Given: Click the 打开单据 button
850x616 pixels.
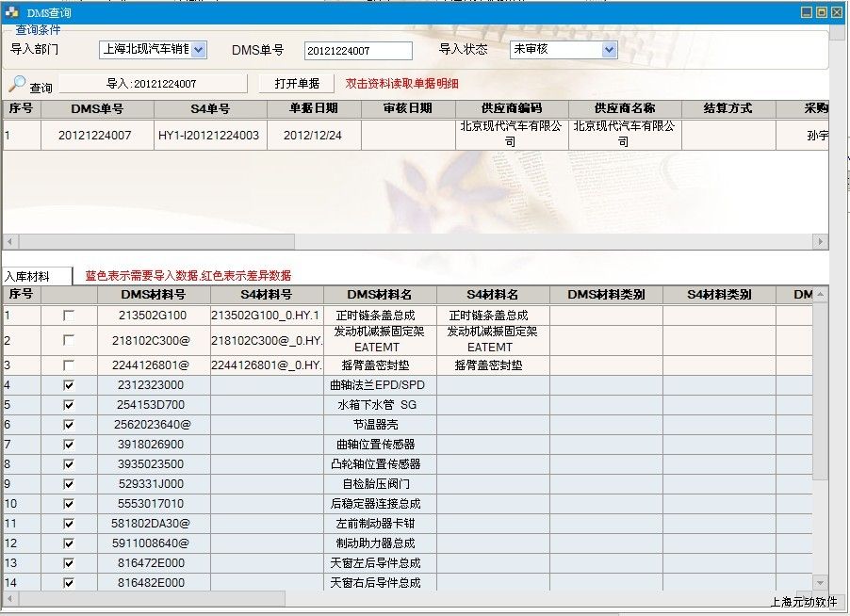Looking at the screenshot, I should coord(297,84).
